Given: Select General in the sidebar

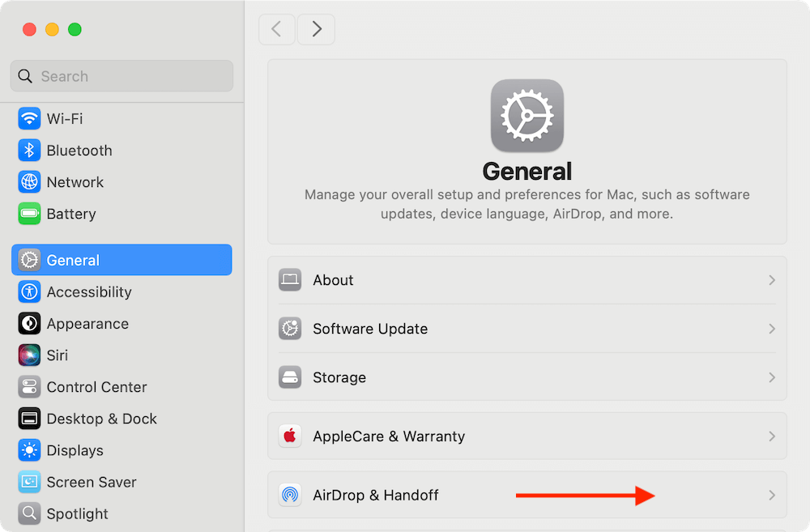Looking at the screenshot, I should (x=73, y=260).
